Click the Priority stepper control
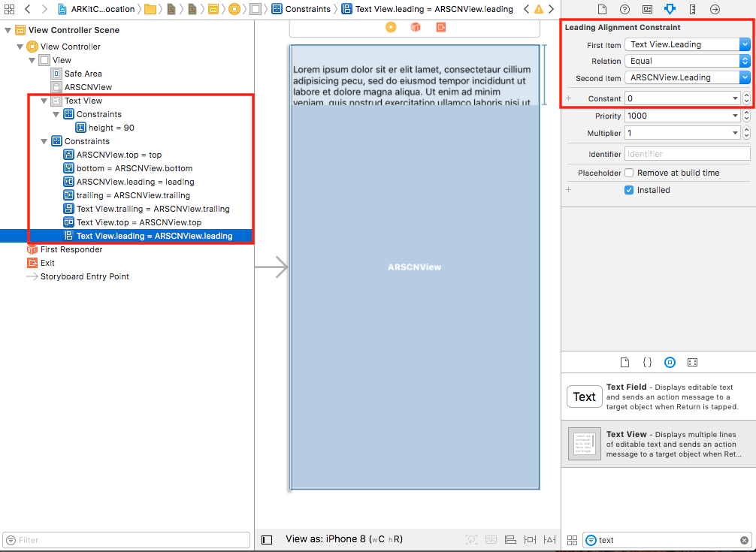756x552 pixels. click(746, 116)
